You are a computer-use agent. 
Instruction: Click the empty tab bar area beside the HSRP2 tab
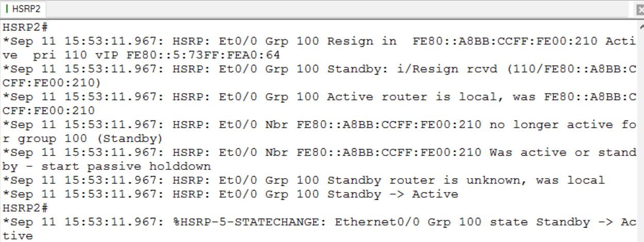pos(340,9)
